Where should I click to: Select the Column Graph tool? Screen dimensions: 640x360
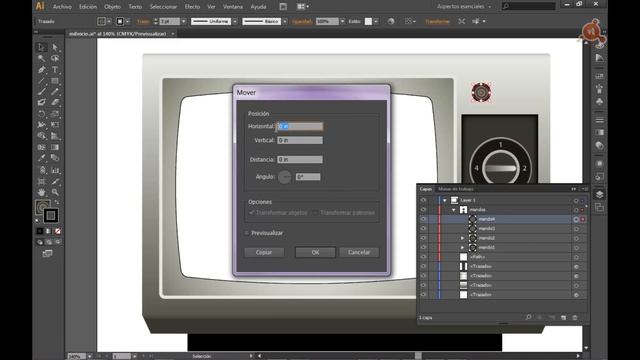tap(55, 170)
